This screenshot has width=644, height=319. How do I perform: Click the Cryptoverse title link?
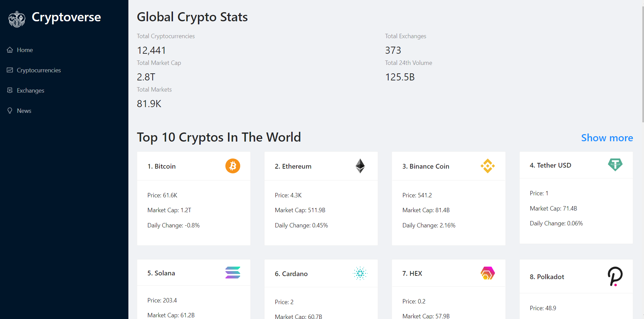pyautogui.click(x=66, y=17)
